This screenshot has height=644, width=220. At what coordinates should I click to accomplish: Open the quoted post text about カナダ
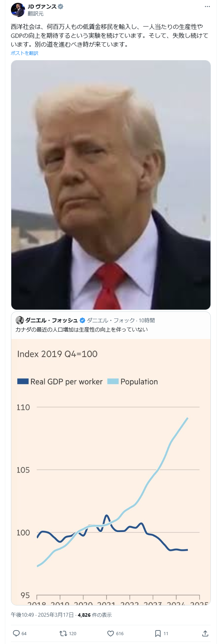pyautogui.click(x=82, y=329)
